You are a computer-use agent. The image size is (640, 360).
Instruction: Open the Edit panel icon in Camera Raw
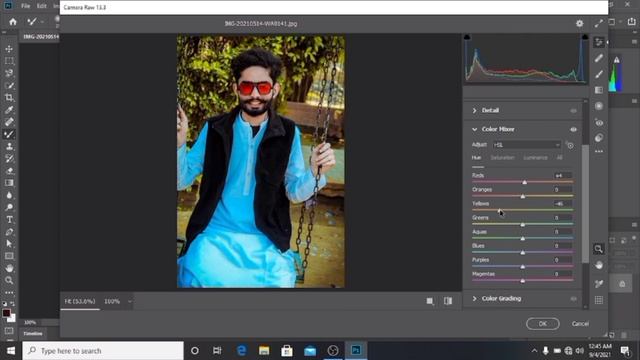(599, 42)
